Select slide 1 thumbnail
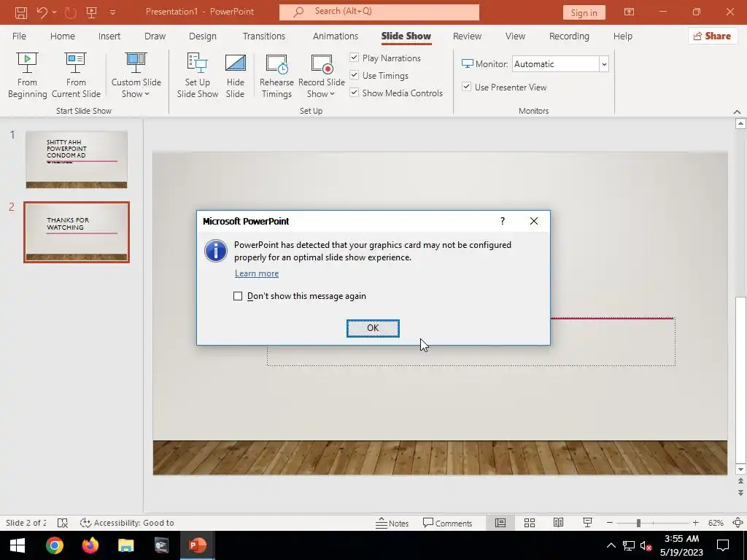The image size is (747, 560). pos(76,160)
